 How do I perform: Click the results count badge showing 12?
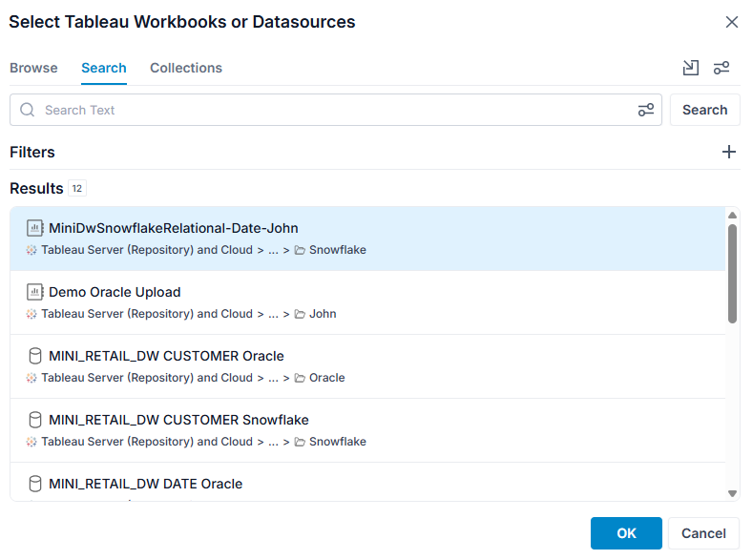[77, 189]
